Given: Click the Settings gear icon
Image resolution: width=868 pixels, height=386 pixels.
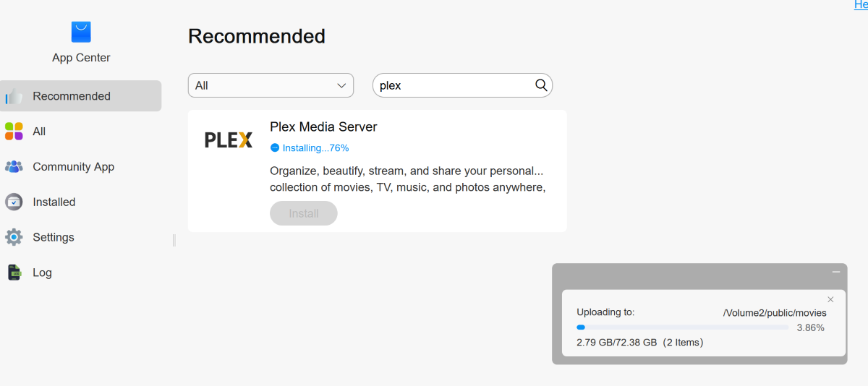Looking at the screenshot, I should (x=14, y=237).
